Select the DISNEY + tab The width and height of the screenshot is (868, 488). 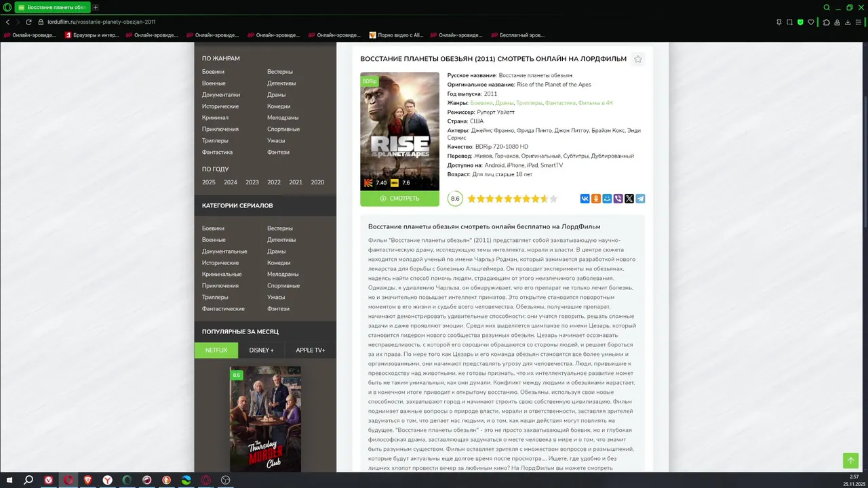[x=262, y=350]
